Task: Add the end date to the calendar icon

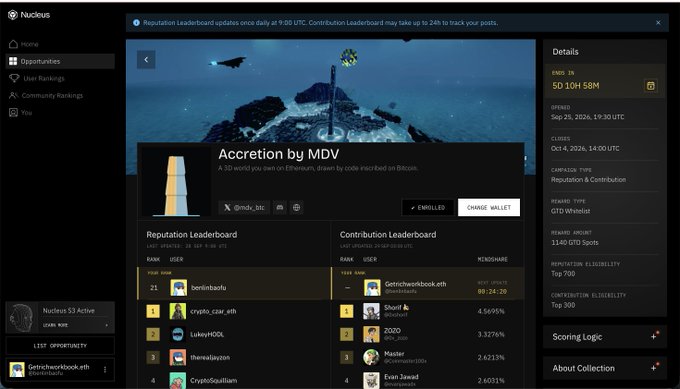Action: 651,85
